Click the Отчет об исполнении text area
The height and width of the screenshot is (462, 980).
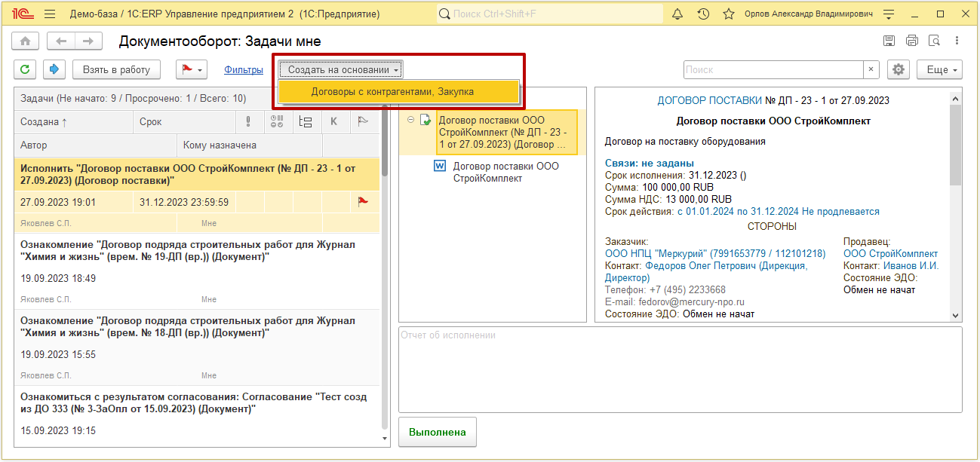[680, 369]
